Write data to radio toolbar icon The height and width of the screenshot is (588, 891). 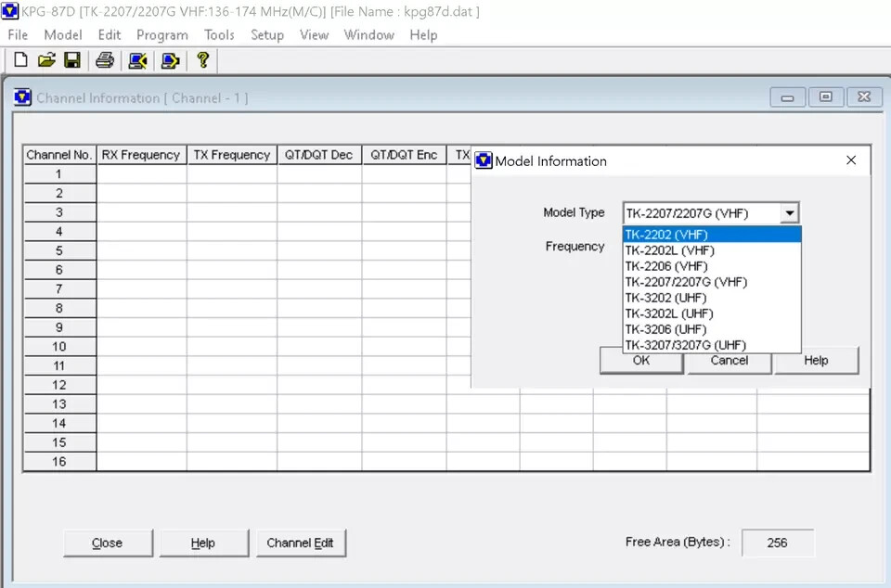pyautogui.click(x=170, y=60)
